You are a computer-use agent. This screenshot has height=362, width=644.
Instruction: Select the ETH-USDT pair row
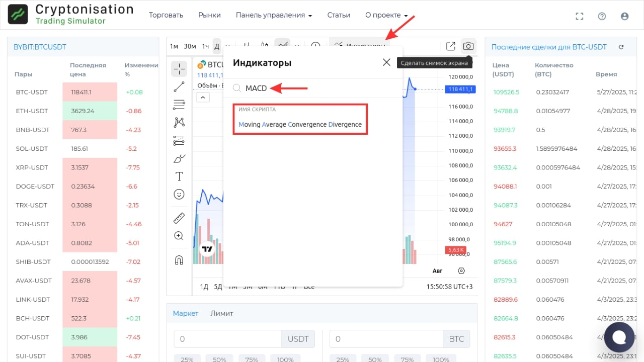pyautogui.click(x=33, y=111)
